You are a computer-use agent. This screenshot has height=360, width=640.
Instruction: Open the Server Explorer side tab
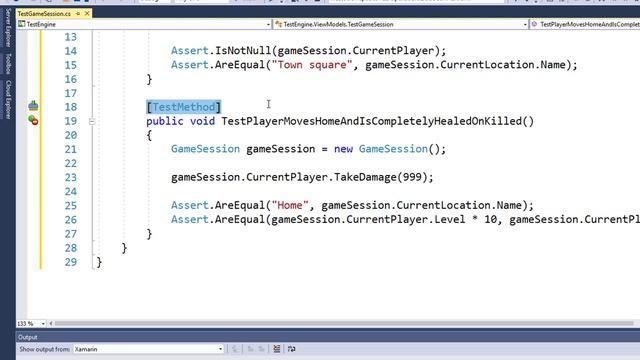click(8, 27)
